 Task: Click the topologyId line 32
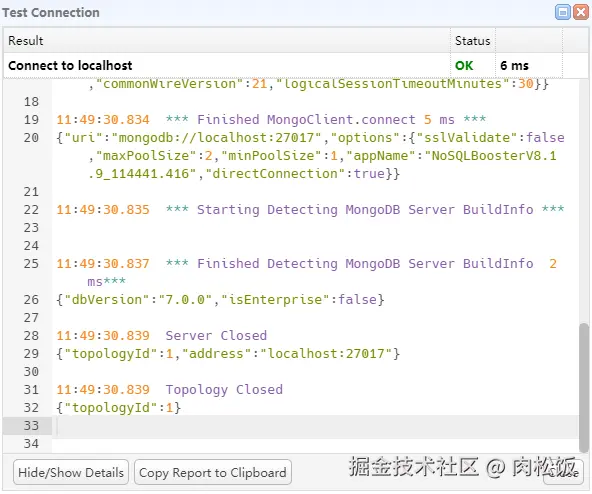click(x=119, y=408)
